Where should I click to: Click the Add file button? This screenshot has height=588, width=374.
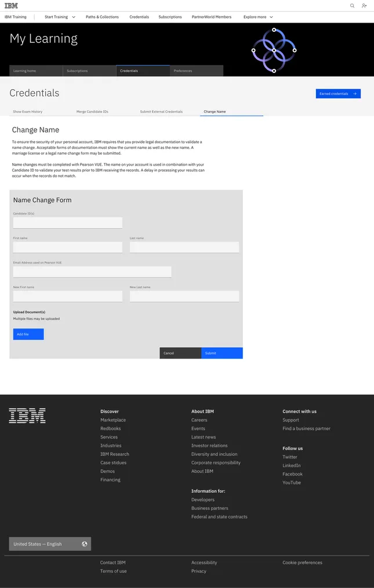coord(28,334)
